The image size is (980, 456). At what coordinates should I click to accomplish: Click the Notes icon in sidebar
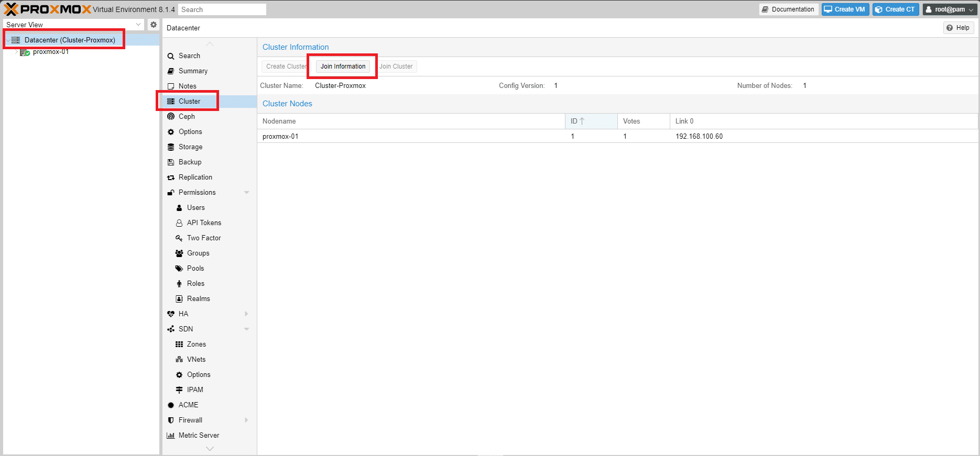171,86
